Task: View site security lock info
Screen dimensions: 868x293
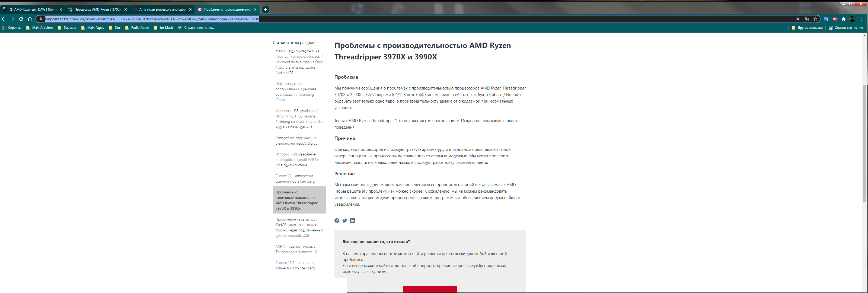Action: point(41,19)
